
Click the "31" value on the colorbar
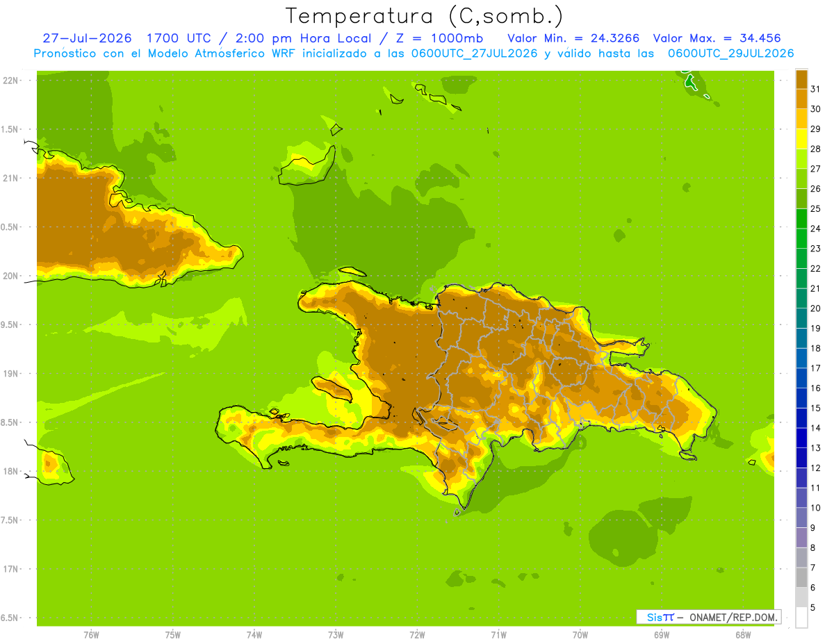[815, 89]
